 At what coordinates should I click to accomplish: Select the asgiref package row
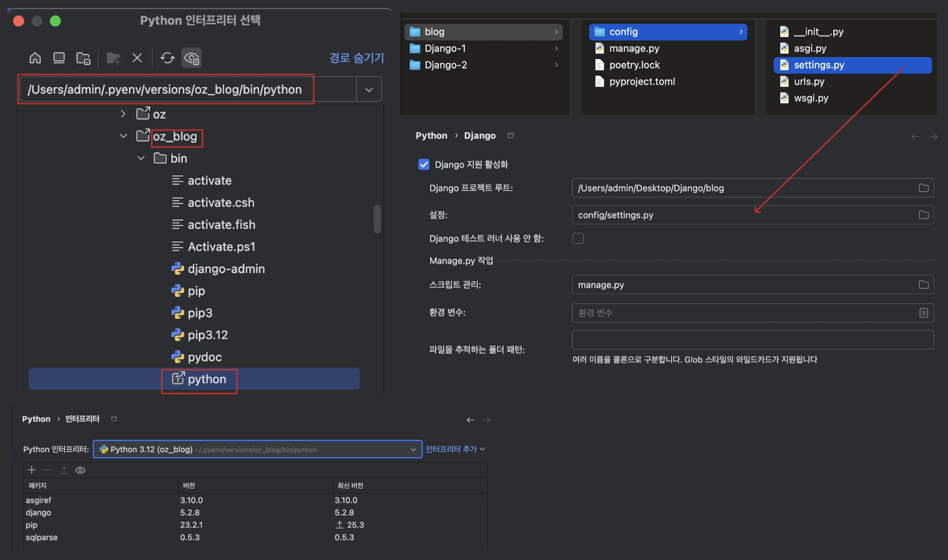(x=255, y=500)
